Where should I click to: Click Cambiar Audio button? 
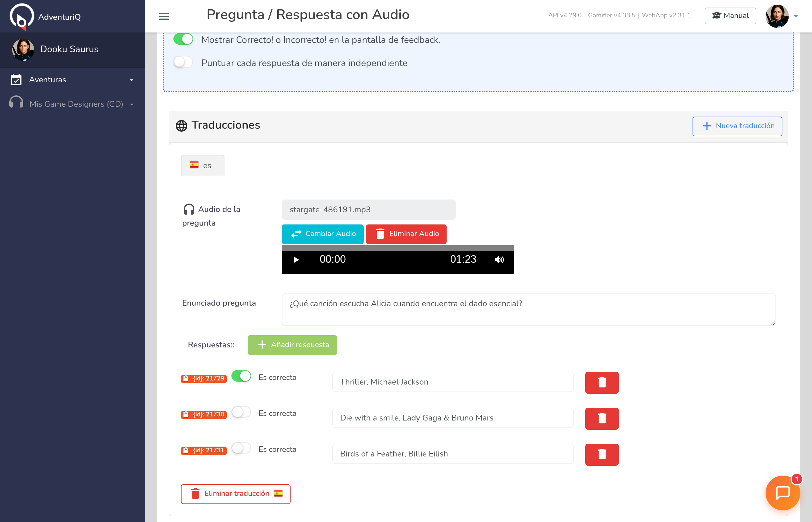[x=322, y=234]
